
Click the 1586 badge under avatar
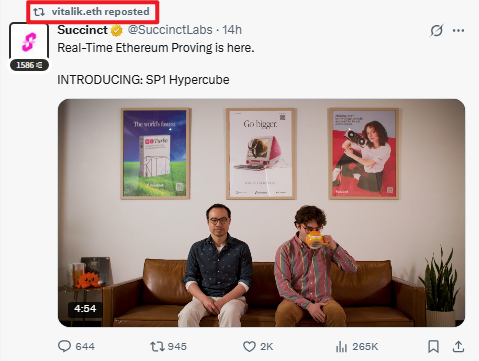pos(29,65)
